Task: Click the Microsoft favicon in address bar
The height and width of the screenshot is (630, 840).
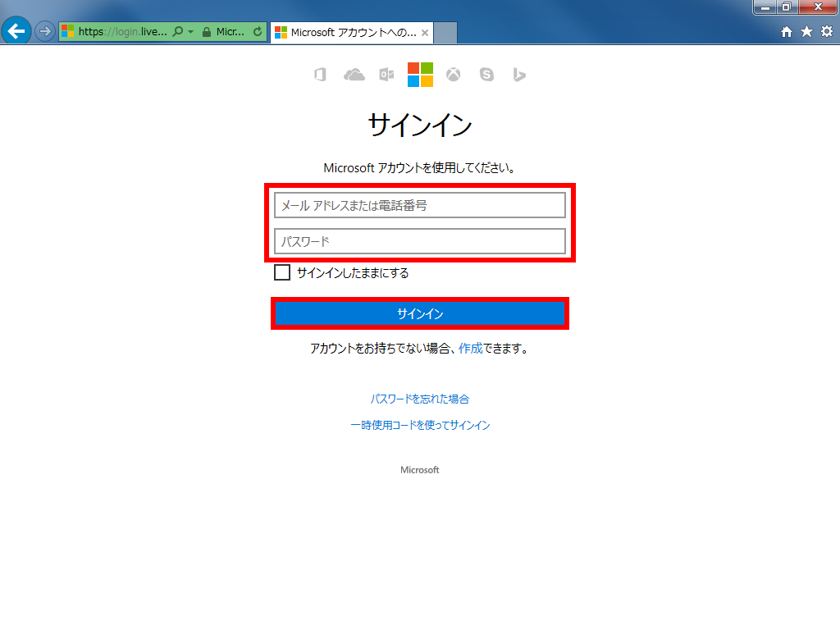Action: (x=67, y=32)
